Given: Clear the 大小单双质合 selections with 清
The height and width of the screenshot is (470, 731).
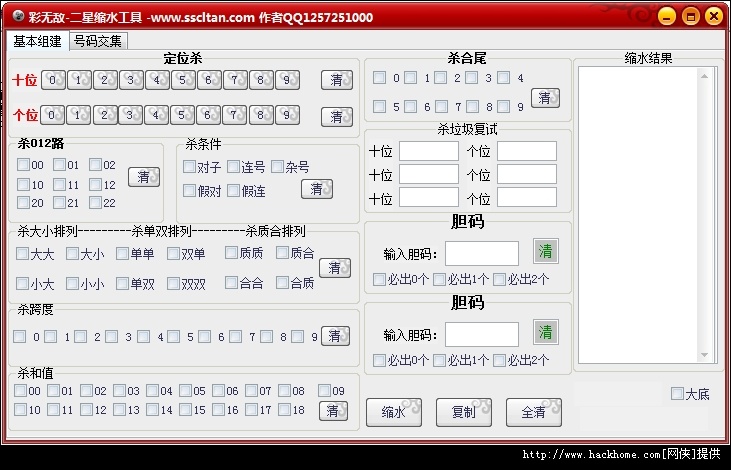Looking at the screenshot, I should coord(335,268).
